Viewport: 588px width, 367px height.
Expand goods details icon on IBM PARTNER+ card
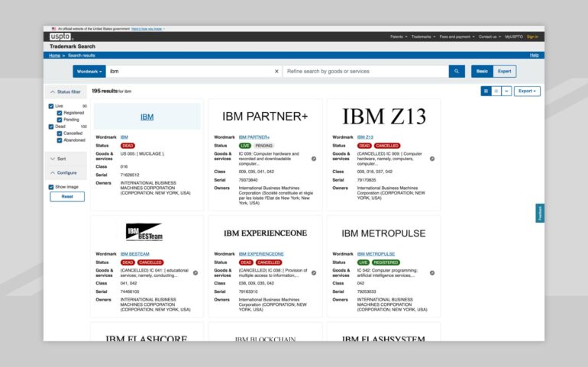tap(313, 159)
